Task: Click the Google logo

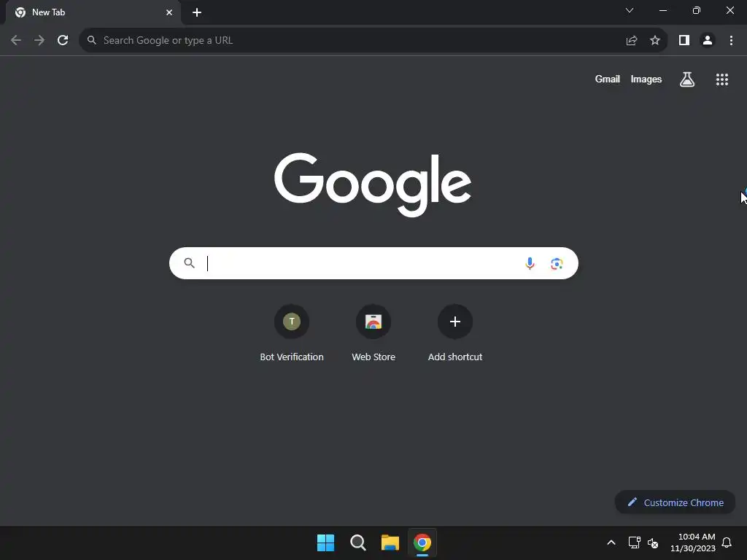Action: (373, 184)
